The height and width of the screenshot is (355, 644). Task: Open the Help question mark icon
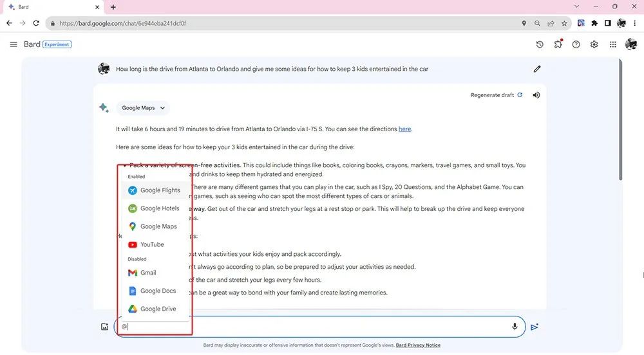pos(576,44)
